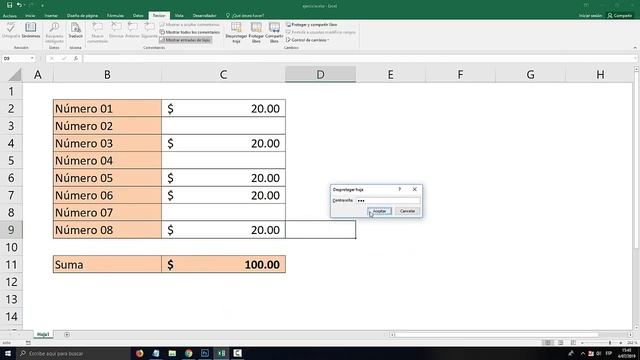The height and width of the screenshot is (360, 640).
Task: Open the Diseño de página tab
Action: (82, 16)
